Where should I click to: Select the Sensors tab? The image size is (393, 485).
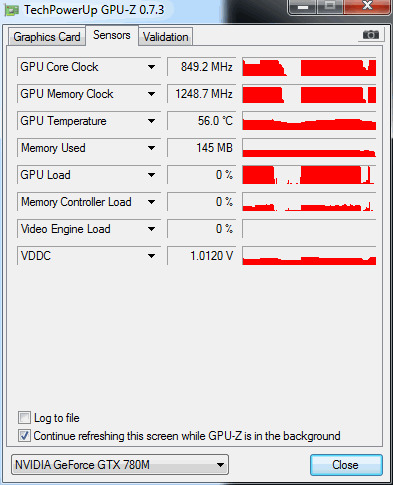[112, 35]
